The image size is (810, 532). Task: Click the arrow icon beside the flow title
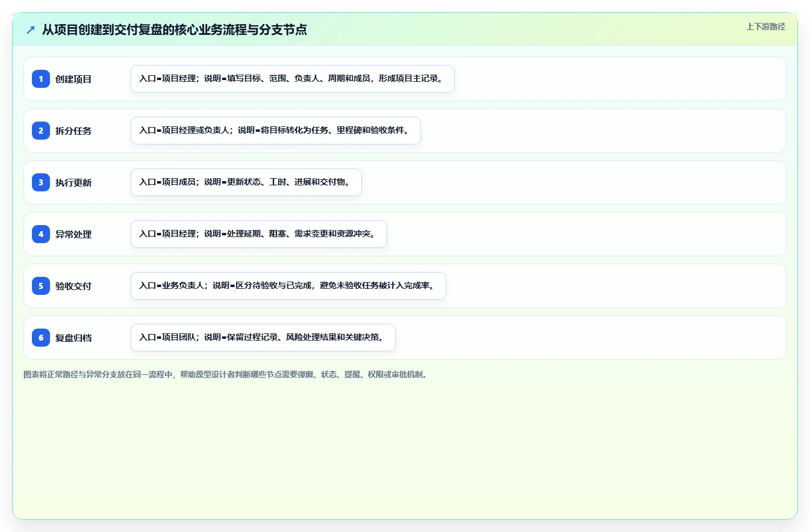31,30
